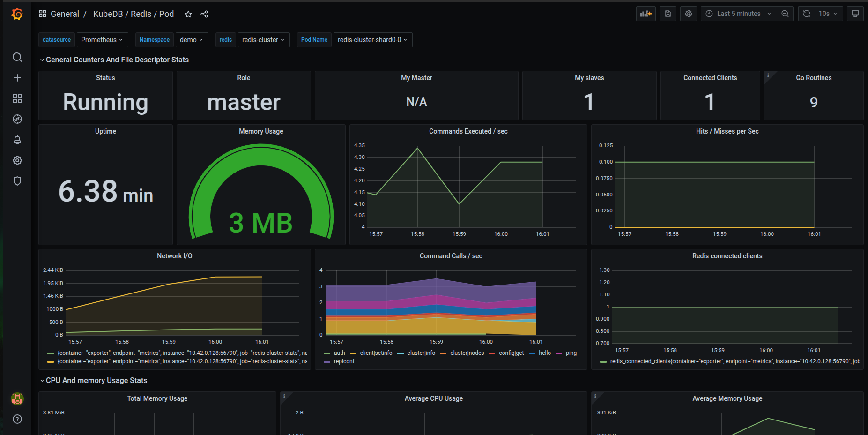The height and width of the screenshot is (435, 868).
Task: Zoom out the time range
Action: [x=785, y=14]
